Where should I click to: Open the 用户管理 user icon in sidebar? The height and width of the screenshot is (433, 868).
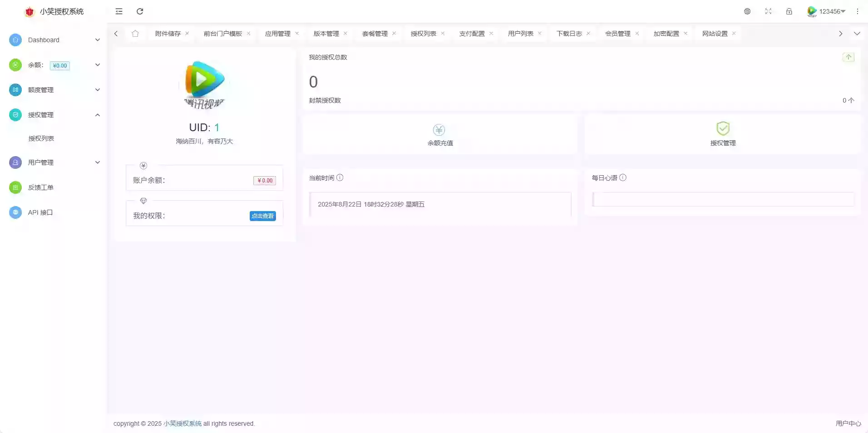tap(15, 162)
